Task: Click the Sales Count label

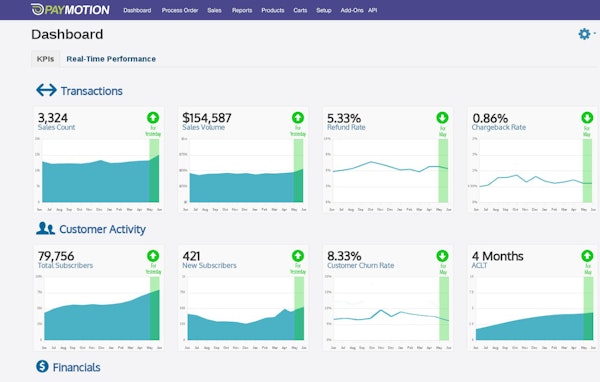Action: pyautogui.click(x=56, y=127)
